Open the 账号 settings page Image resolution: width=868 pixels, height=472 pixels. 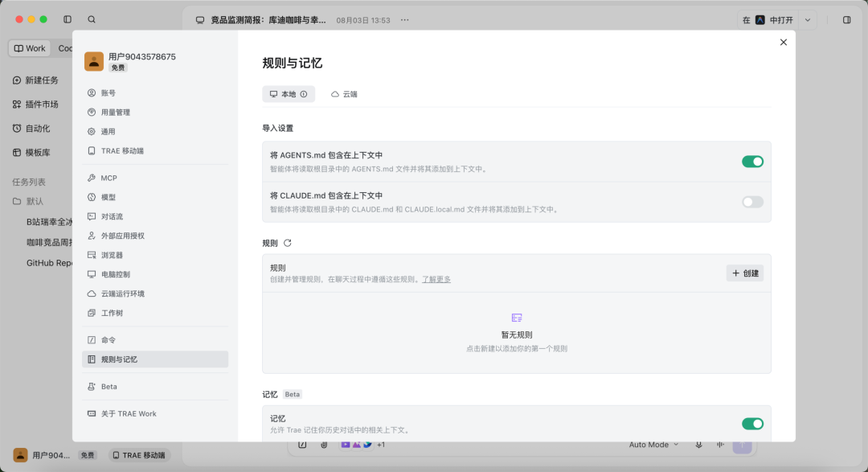(x=155, y=93)
